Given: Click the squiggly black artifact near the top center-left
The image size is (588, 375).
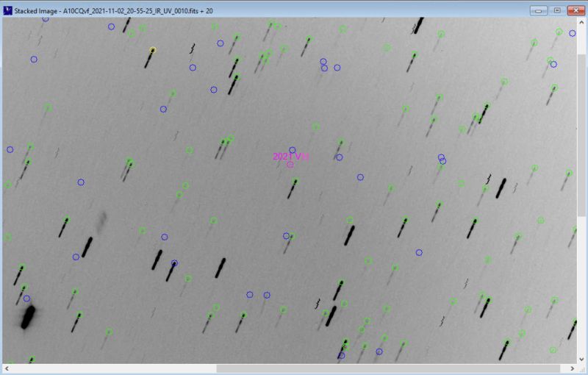Looking at the screenshot, I should [x=193, y=49].
